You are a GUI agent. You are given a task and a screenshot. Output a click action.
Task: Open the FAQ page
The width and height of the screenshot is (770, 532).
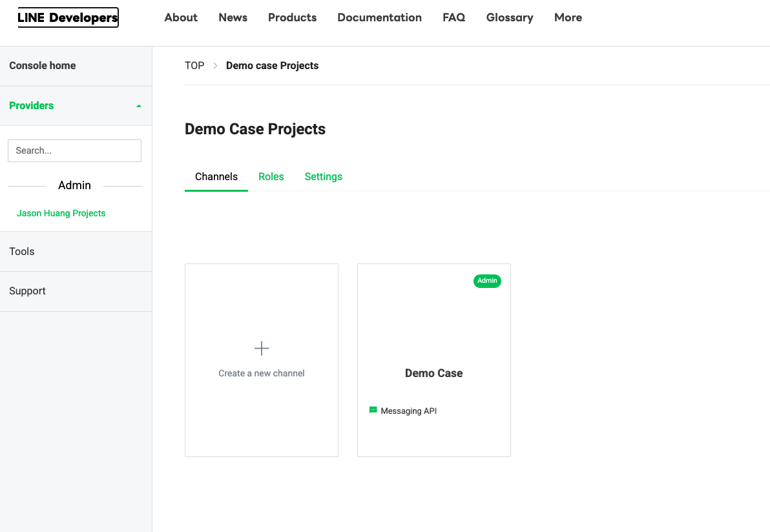click(x=453, y=17)
